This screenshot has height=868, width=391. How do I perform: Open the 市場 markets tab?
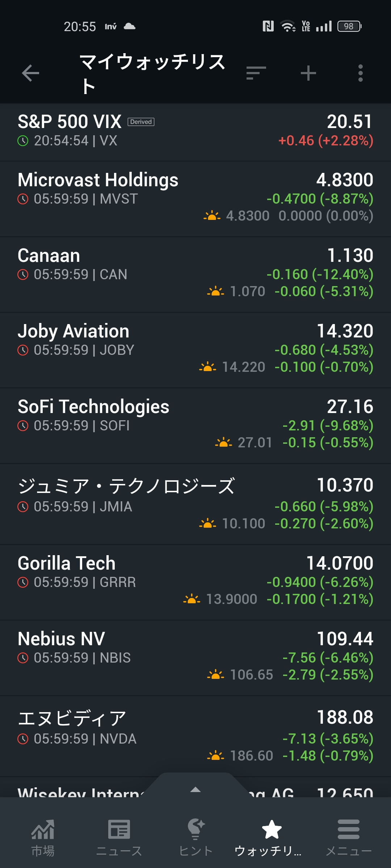point(43,837)
